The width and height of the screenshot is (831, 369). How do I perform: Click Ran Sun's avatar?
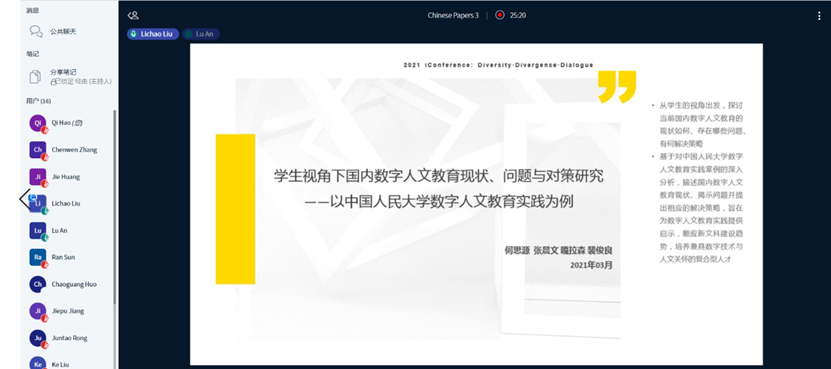tap(38, 257)
